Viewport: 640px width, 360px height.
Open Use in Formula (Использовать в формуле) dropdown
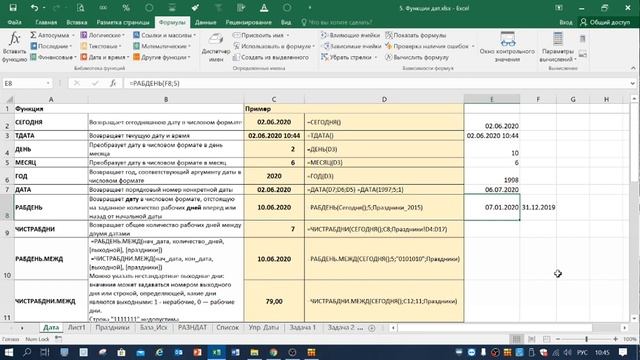coord(273,46)
